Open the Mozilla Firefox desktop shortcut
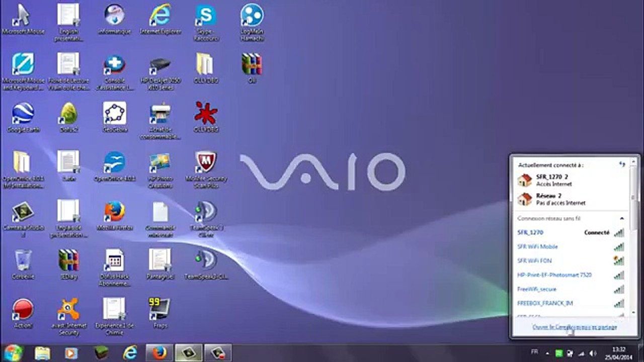This screenshot has width=644, height=362. pos(115,216)
